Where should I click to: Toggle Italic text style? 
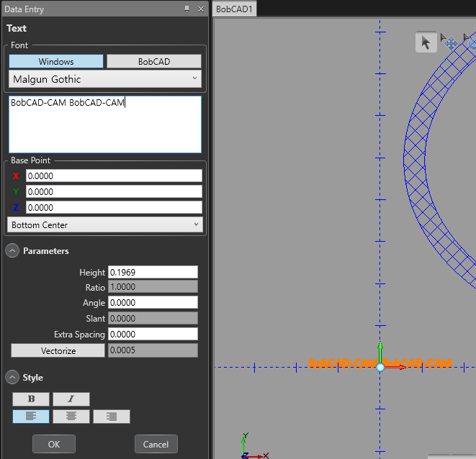tap(71, 399)
